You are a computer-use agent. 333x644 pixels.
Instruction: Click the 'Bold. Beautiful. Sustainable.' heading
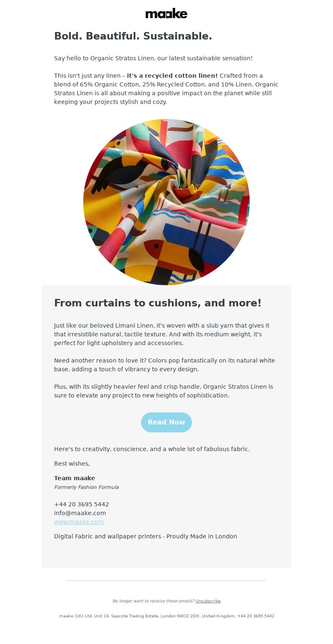tap(133, 36)
